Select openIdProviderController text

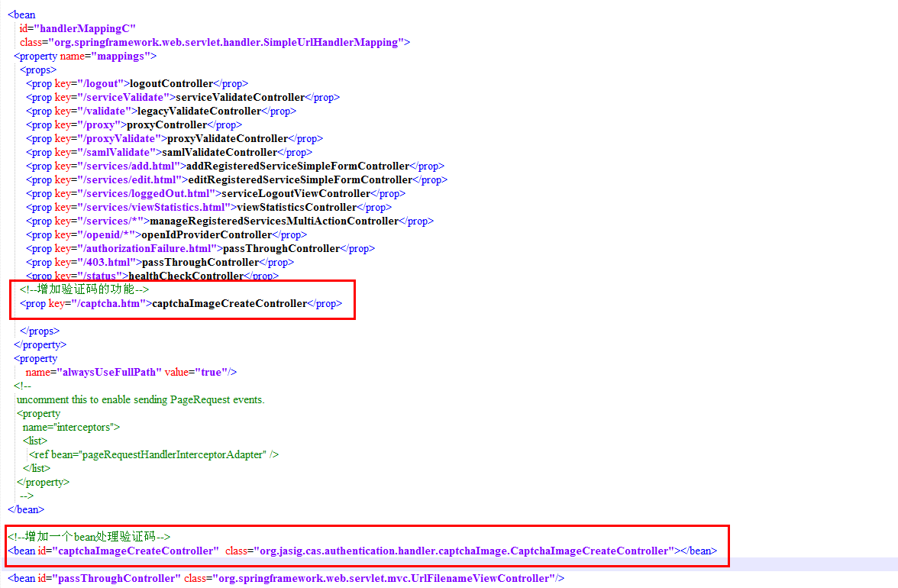click(207, 234)
